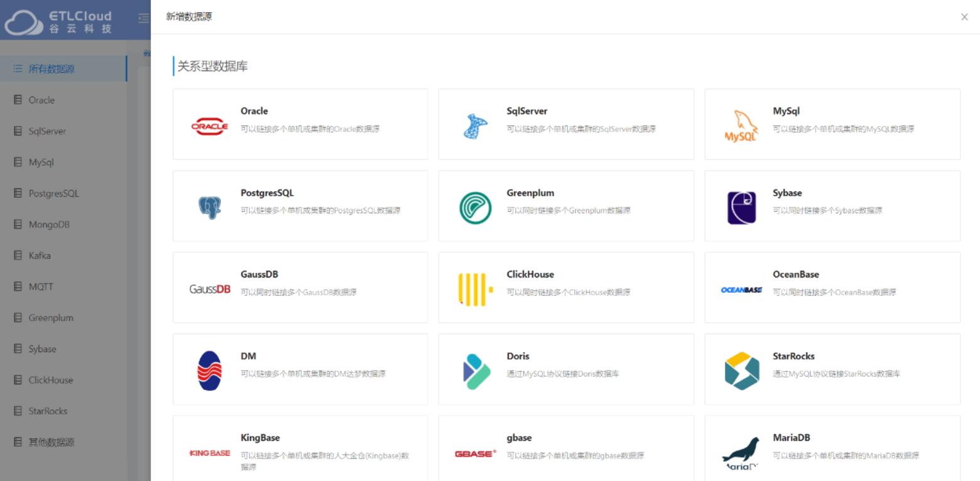980x481 pixels.
Task: Click the icon beside sidebar Oracle
Action: coord(18,100)
